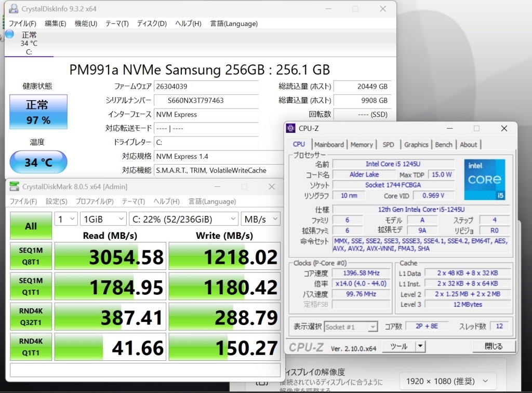
Task: Start the SEQ1M Q8T1 test
Action: coord(31,256)
